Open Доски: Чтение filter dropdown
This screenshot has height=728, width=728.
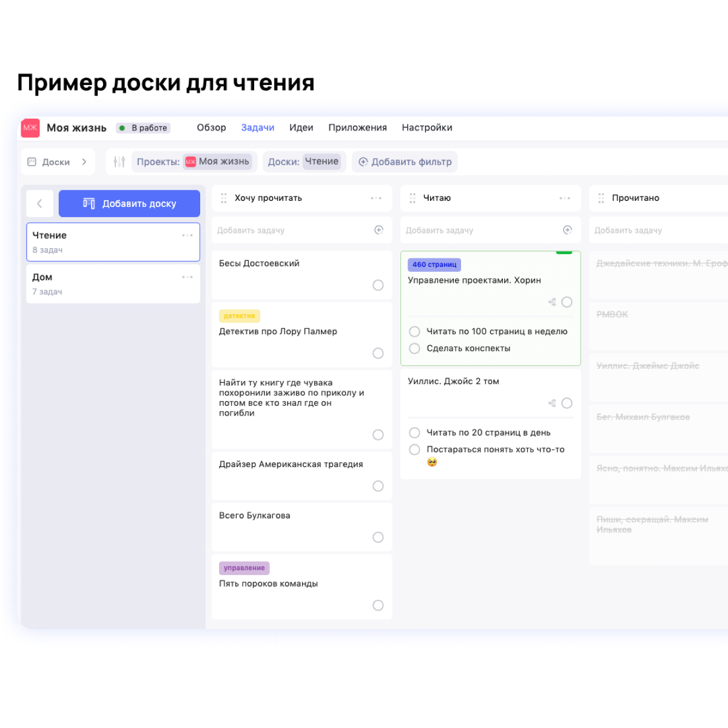point(304,162)
